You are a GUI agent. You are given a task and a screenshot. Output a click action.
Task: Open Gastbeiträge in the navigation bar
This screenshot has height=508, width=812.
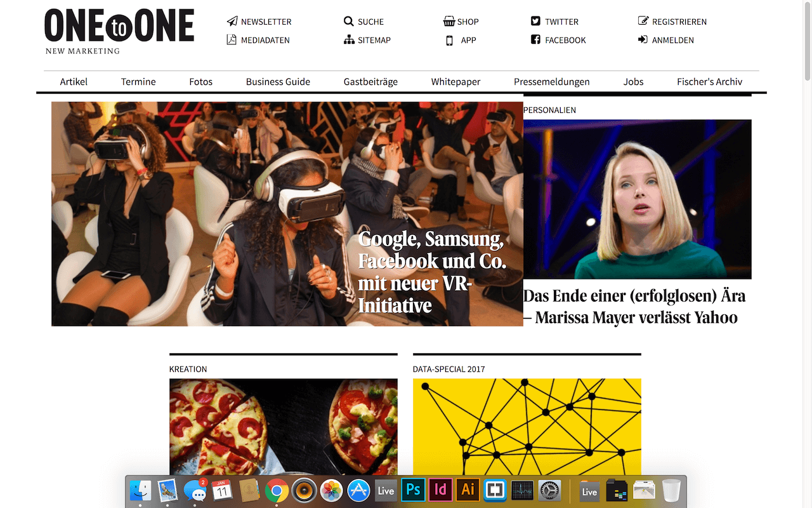pyautogui.click(x=370, y=81)
